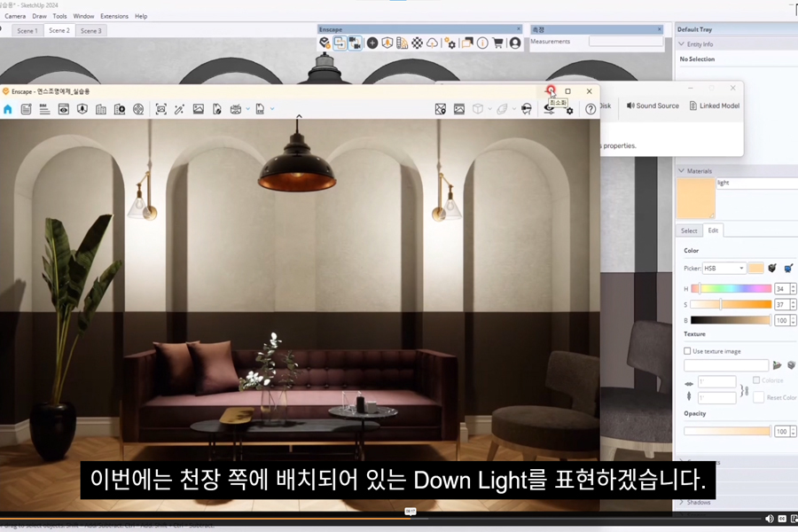Screen dimensions: 798x532
Task: Click the small color swatch beside Picker
Action: (755, 269)
